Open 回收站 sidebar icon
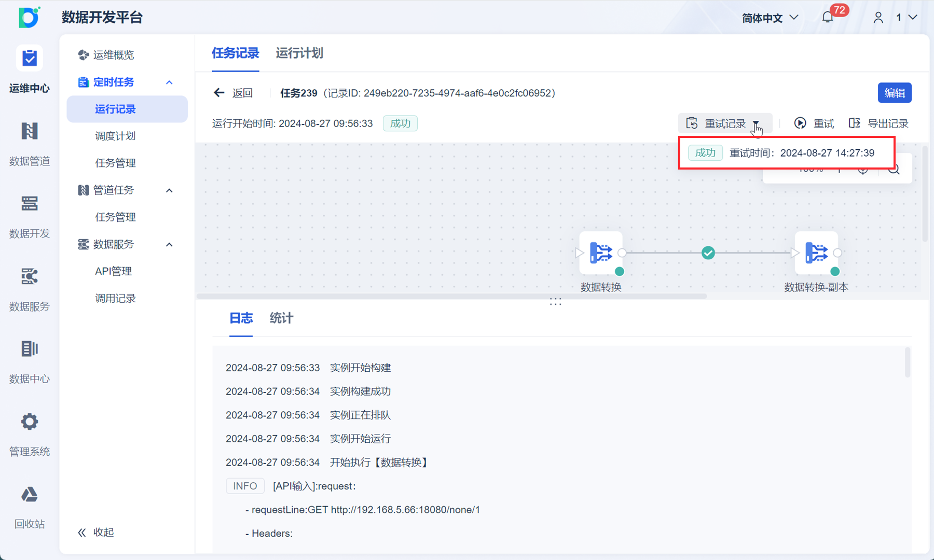934x560 pixels. pyautogui.click(x=30, y=494)
